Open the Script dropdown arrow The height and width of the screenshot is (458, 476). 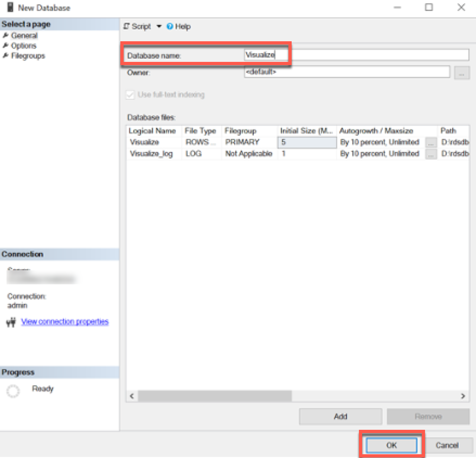tap(159, 27)
